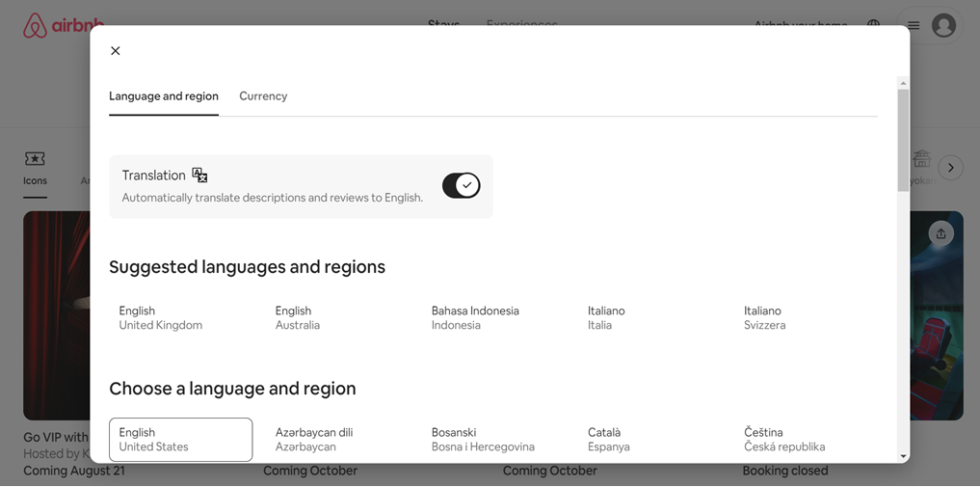This screenshot has width=980, height=487.
Task: Select the Language and region tab
Action: pyautogui.click(x=164, y=96)
